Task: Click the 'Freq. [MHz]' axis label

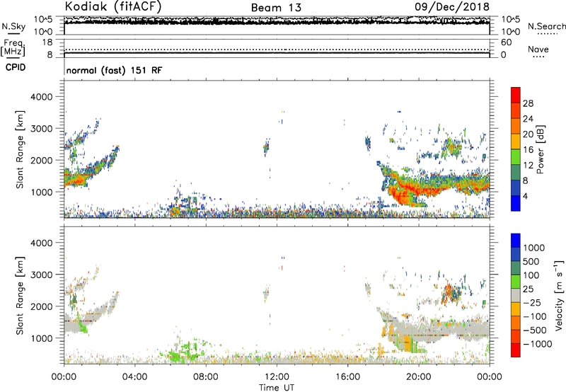Action: point(13,48)
